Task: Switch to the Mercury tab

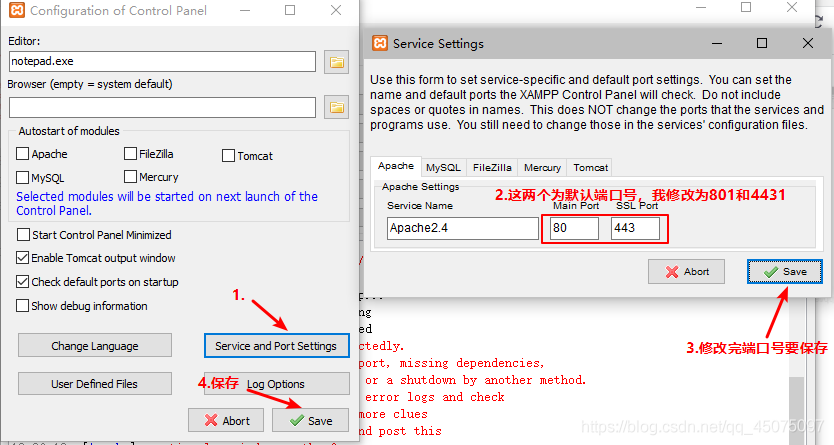Action: pos(542,167)
